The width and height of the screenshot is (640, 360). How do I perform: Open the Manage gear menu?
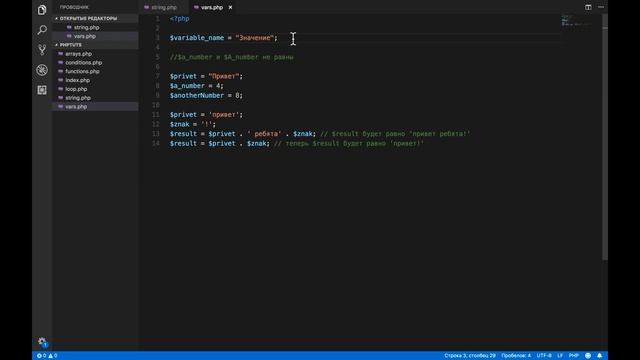coord(42,342)
